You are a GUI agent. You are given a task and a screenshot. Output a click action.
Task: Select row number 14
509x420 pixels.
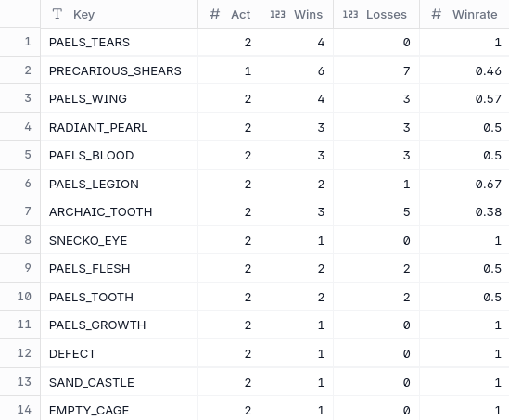(24, 410)
